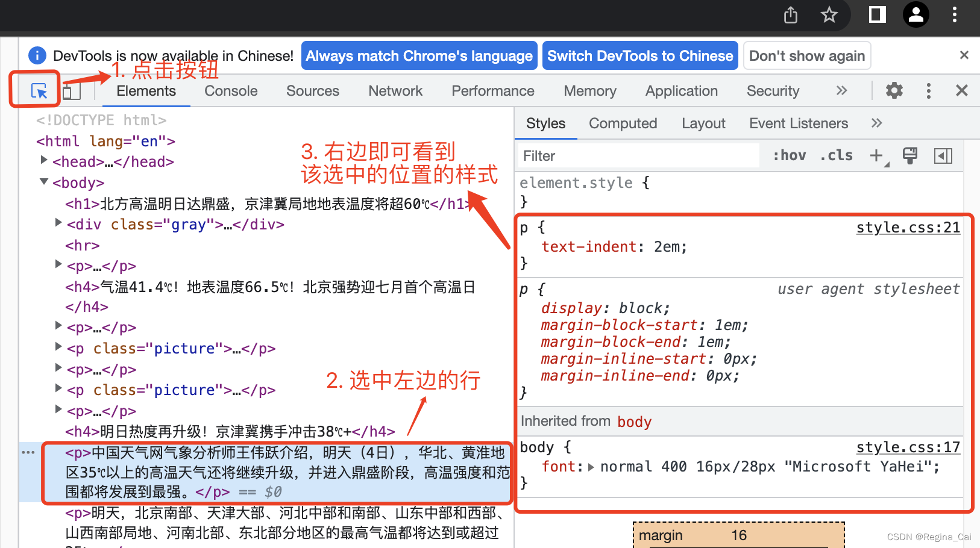This screenshot has height=548, width=980.
Task: Switch to the Console tab
Action: [231, 91]
